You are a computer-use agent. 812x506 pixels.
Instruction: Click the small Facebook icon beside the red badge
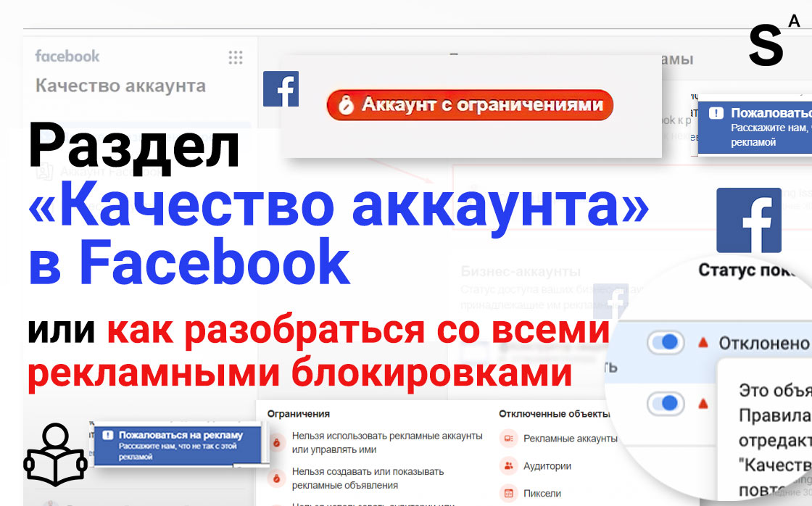(x=281, y=88)
